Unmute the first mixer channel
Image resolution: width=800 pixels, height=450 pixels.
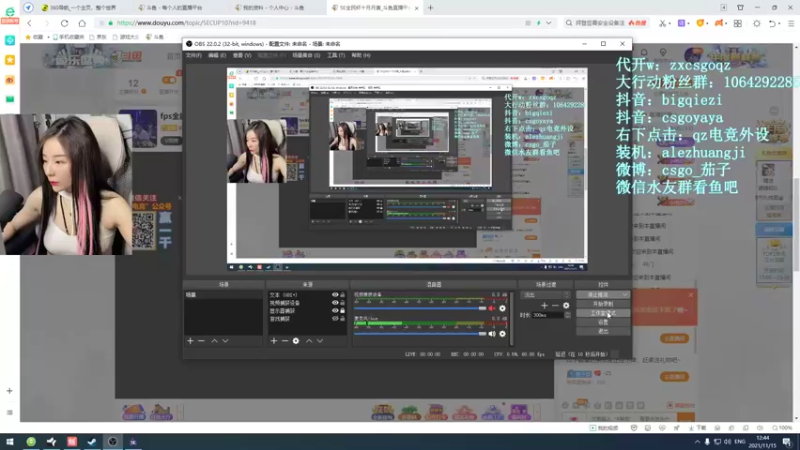[492, 308]
